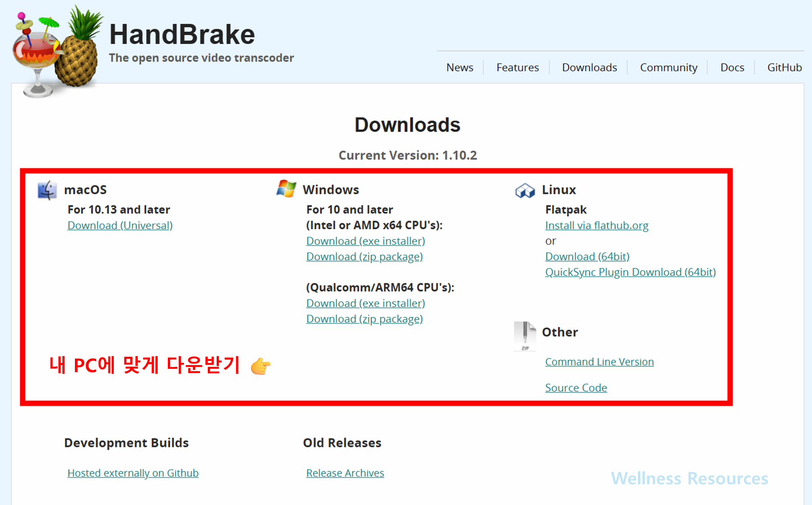812x505 pixels.
Task: Click QuickSync Plugin Download (64bit)
Action: click(x=630, y=272)
